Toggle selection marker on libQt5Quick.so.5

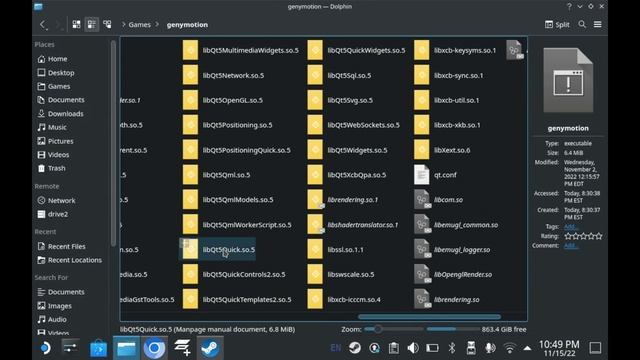(184, 244)
